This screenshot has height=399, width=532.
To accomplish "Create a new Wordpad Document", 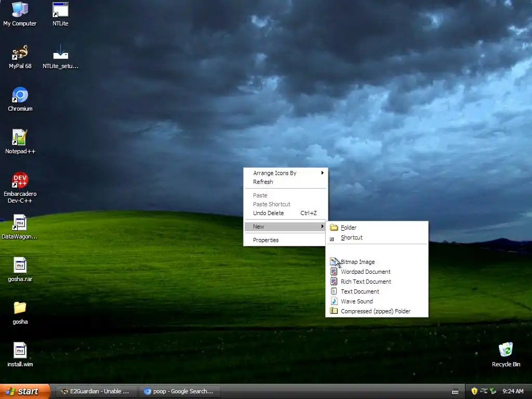I will [377, 272].
